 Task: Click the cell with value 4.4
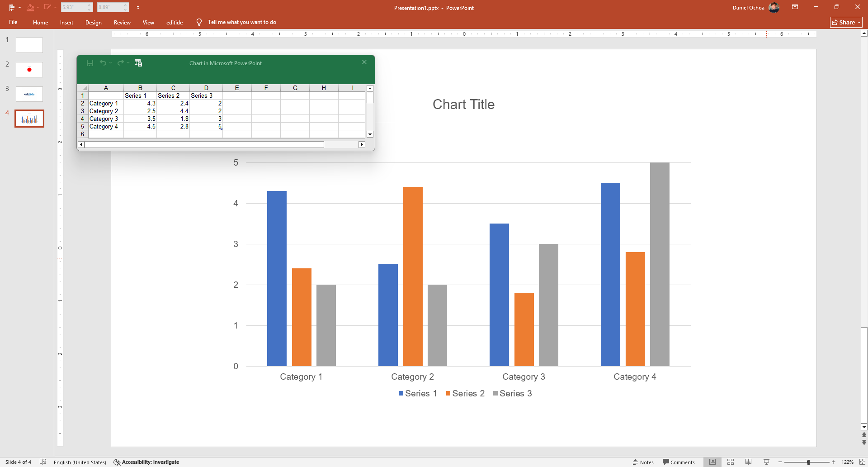(x=173, y=111)
